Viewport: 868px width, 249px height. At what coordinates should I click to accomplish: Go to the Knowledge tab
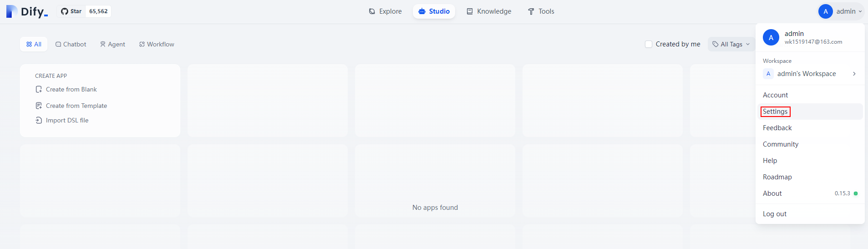[x=489, y=11]
